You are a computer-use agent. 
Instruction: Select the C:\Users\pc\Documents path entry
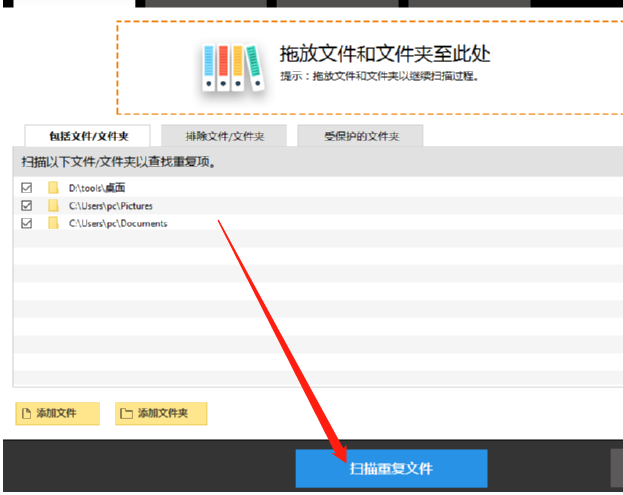click(117, 223)
